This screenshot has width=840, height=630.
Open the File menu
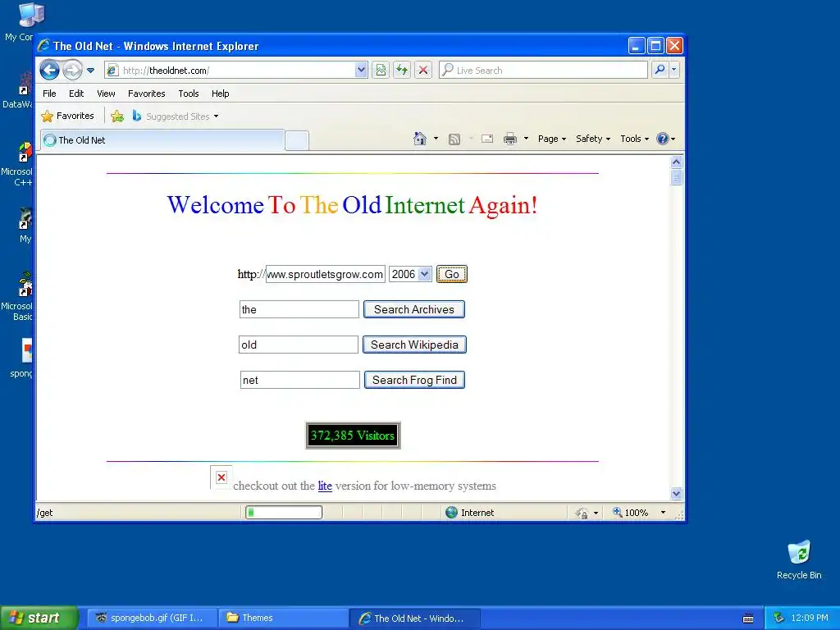49,94
